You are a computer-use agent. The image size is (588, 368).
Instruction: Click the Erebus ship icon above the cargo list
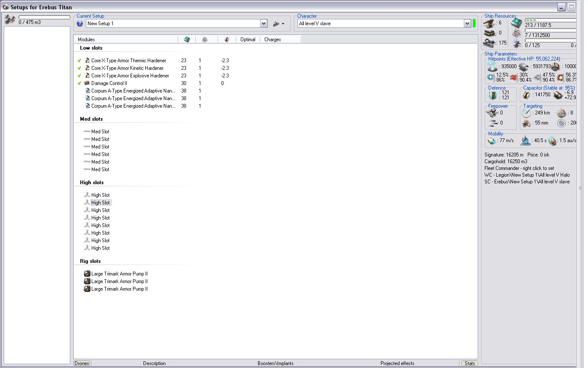(10, 19)
